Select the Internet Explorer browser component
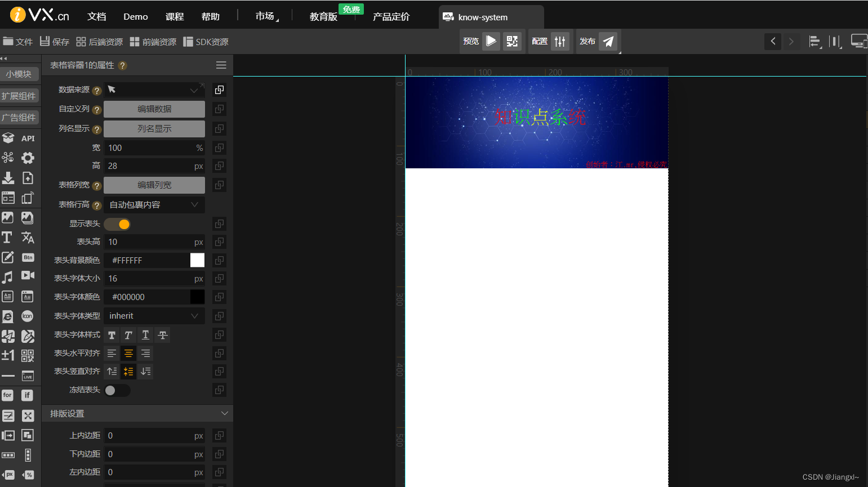The width and height of the screenshot is (868, 487). tap(7, 316)
